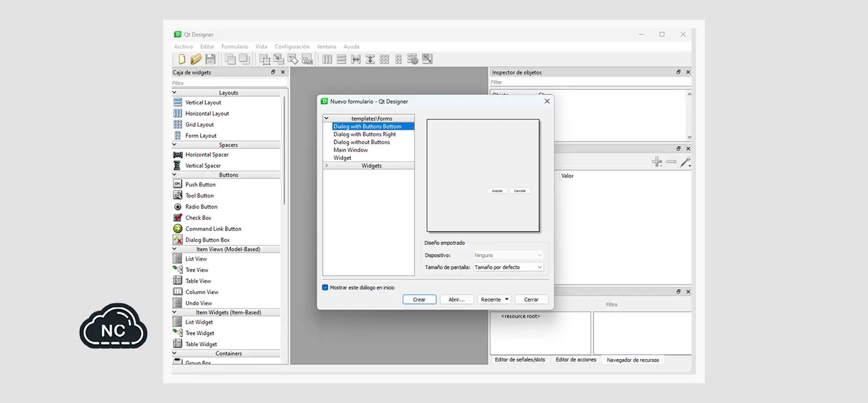
Task: Collapse the templates\forms tree group
Action: pos(326,118)
